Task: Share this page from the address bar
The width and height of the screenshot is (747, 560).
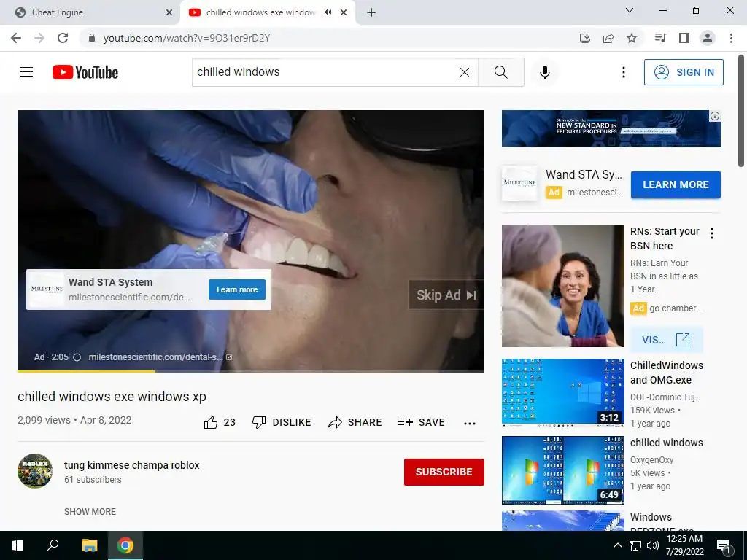Action: [x=608, y=38]
